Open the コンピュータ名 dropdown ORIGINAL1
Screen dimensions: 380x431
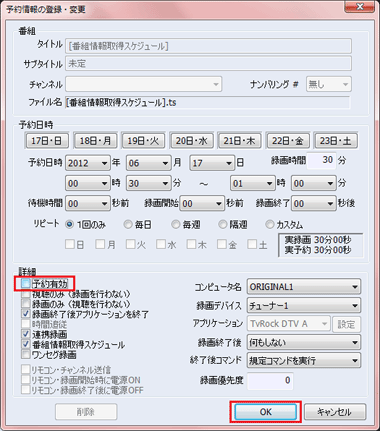[304, 287]
